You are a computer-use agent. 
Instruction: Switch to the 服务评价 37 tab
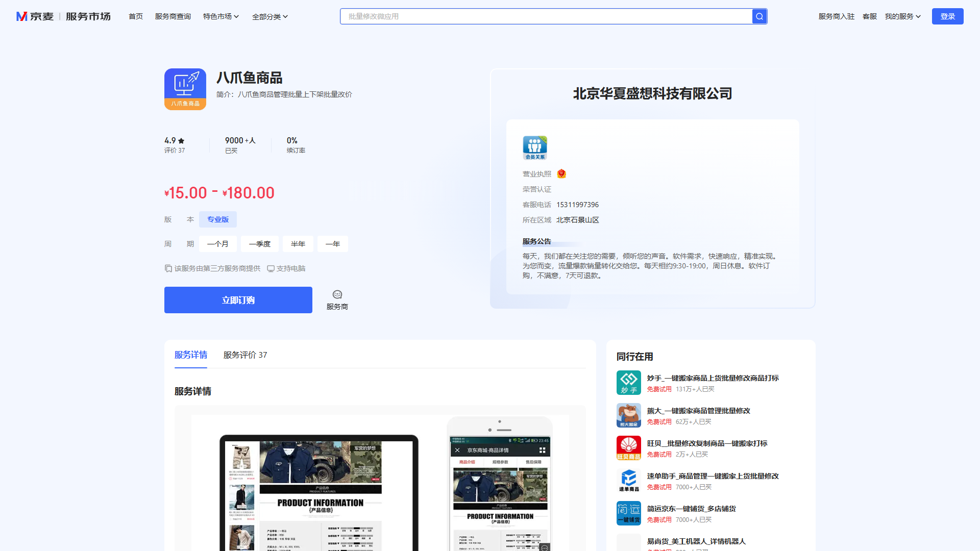pos(245,355)
